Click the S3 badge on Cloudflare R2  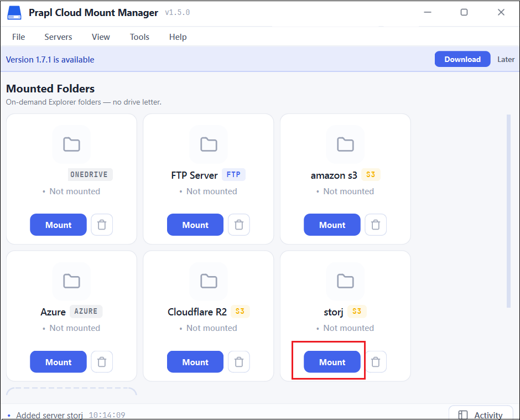click(x=240, y=311)
